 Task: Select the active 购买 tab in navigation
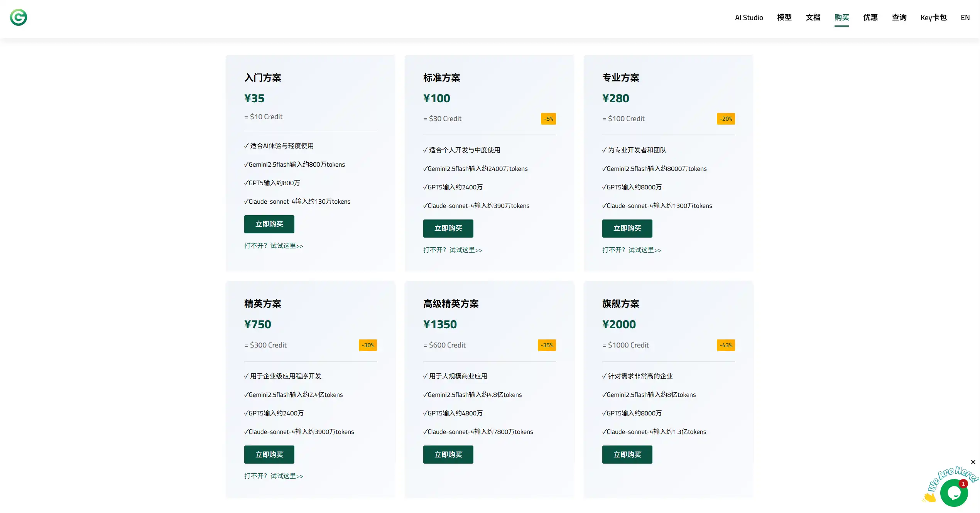(x=842, y=17)
